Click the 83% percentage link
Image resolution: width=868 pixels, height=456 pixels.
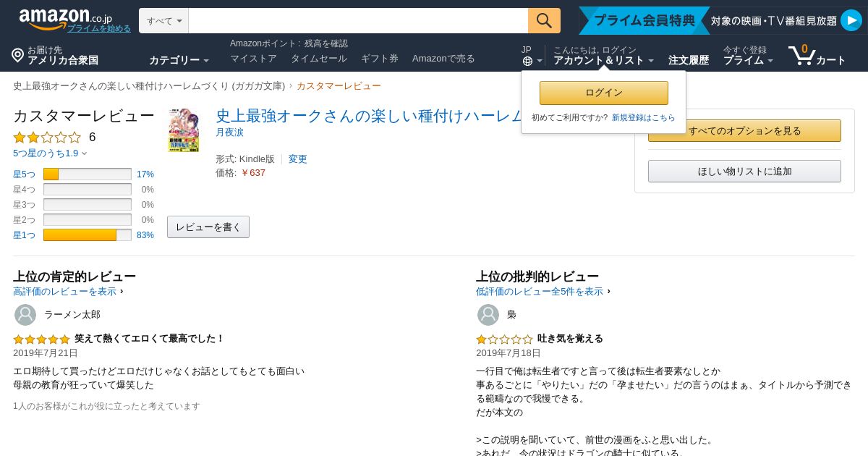pyautogui.click(x=145, y=235)
